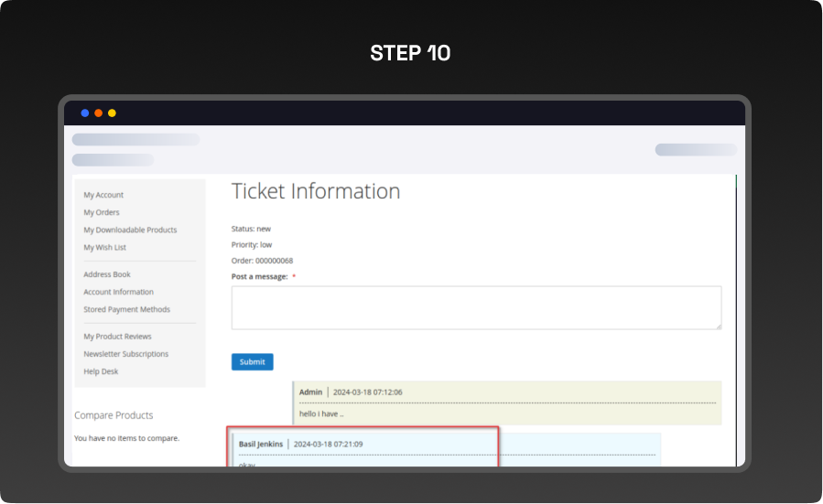Open the My Account sidebar link
Viewport: 823px width, 504px height.
tap(103, 195)
